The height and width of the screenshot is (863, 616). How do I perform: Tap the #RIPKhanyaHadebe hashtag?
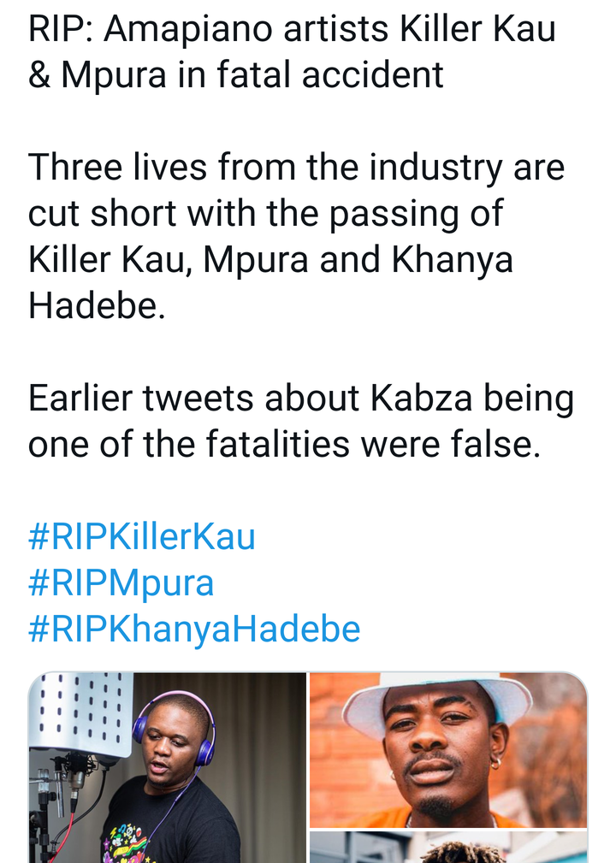pyautogui.click(x=194, y=630)
